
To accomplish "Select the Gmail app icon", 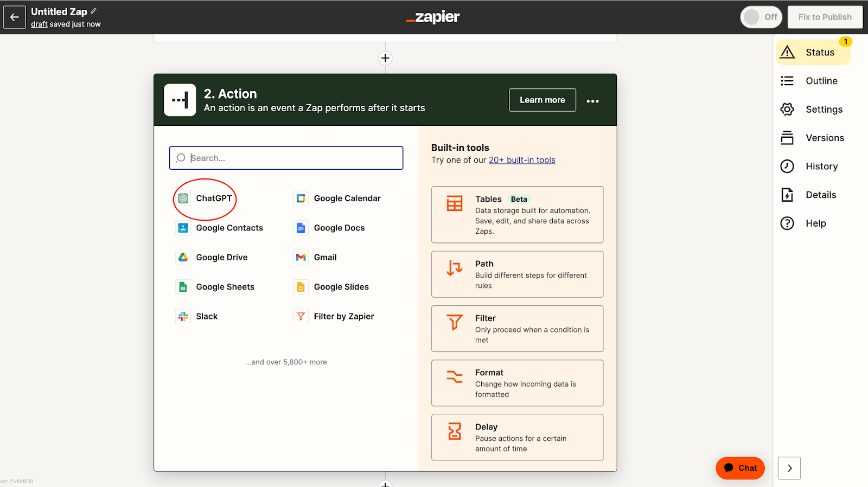I will point(301,257).
